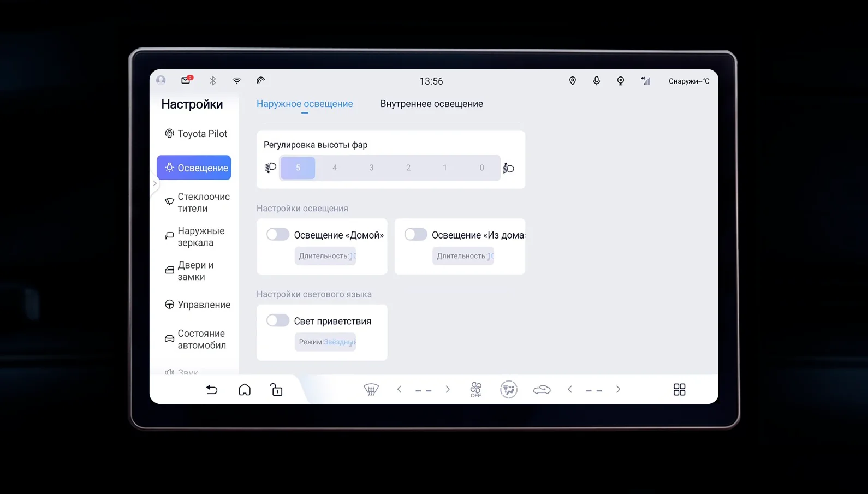The image size is (868, 494).
Task: Set headlight height to level 4
Action: 335,168
